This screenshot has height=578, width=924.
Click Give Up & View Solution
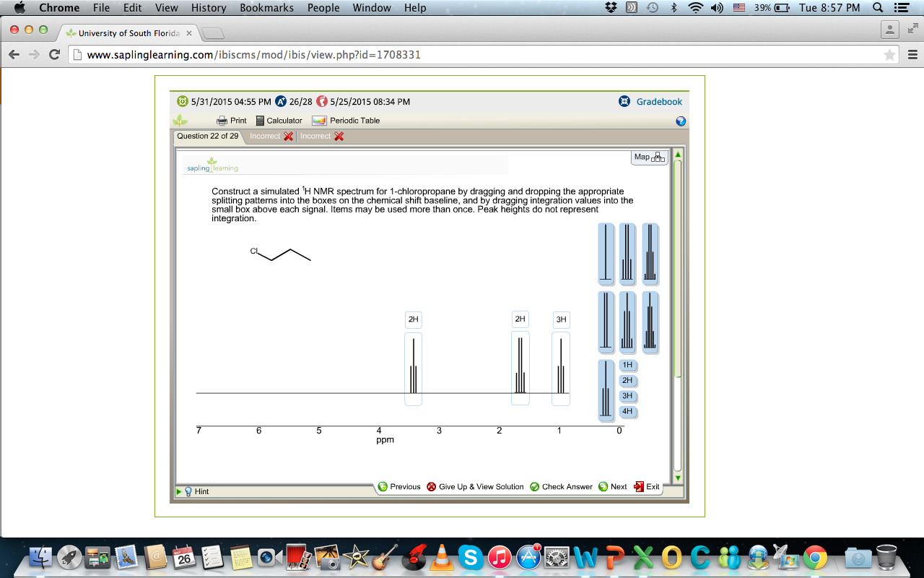(x=475, y=487)
